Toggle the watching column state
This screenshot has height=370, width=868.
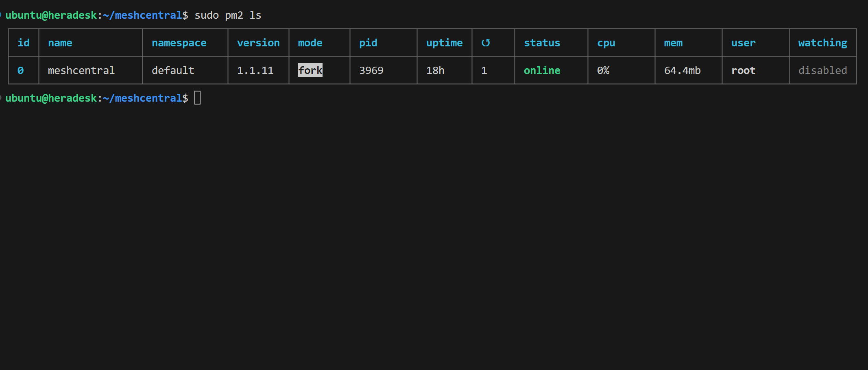pyautogui.click(x=822, y=42)
